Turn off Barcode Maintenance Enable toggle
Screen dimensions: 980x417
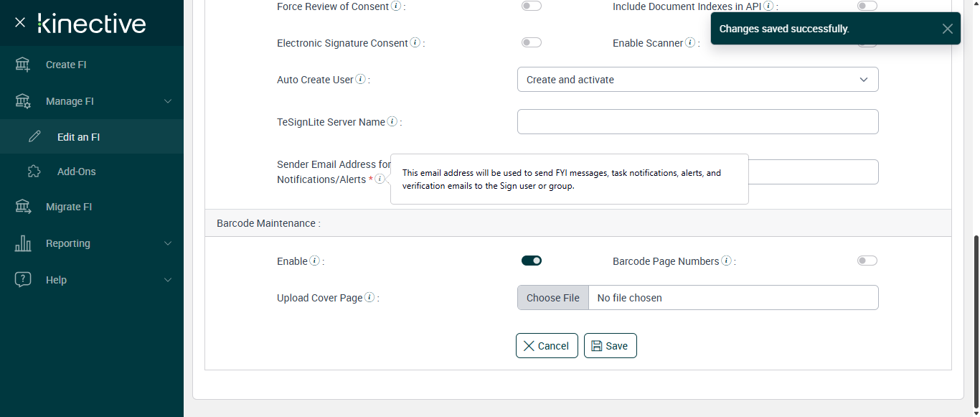pos(532,261)
